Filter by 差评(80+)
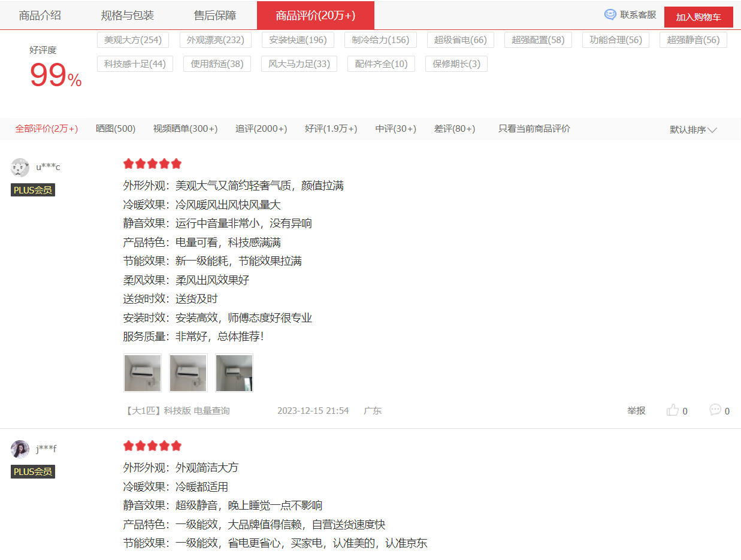741x560 pixels. click(455, 129)
